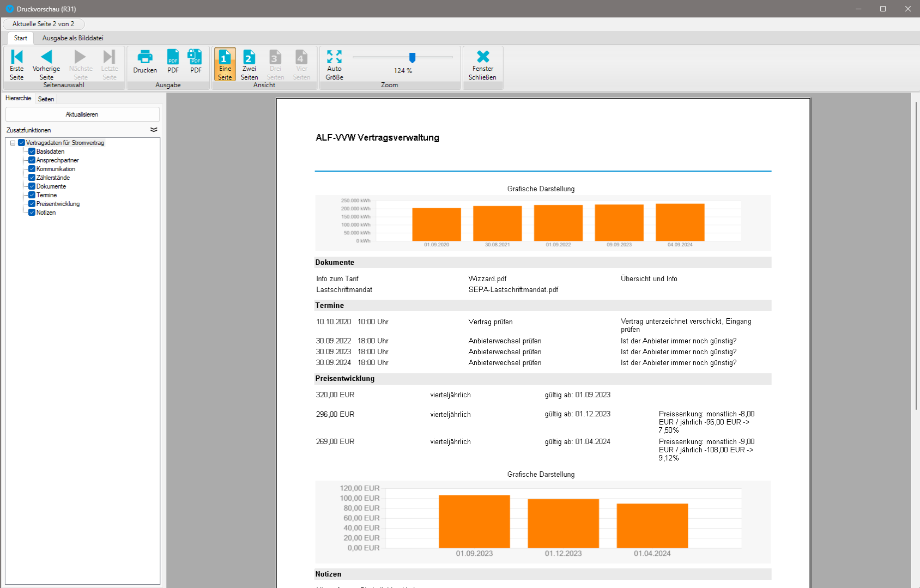The image size is (920, 588).
Task: Select the Eine Seite view icon
Action: (225, 57)
